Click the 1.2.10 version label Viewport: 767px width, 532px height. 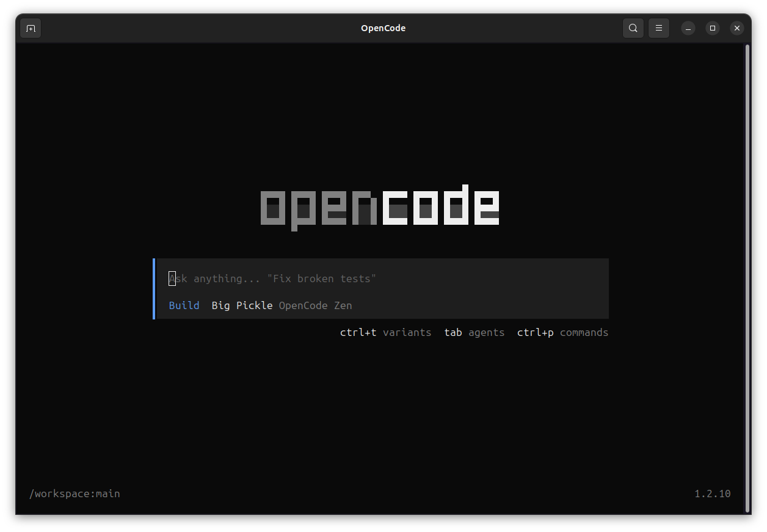click(x=712, y=494)
